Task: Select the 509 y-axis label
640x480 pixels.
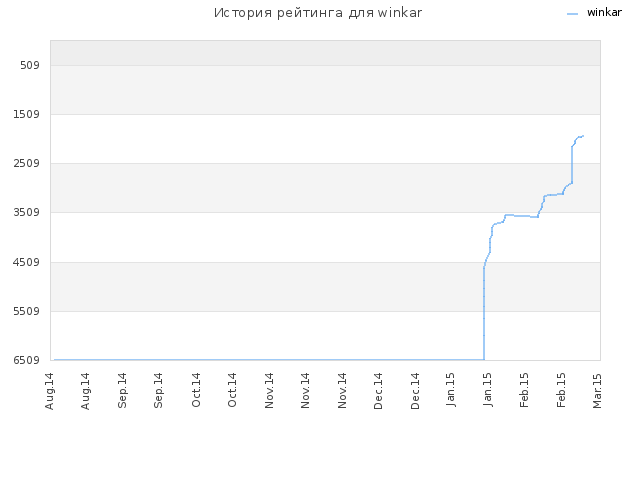Action: (x=30, y=65)
